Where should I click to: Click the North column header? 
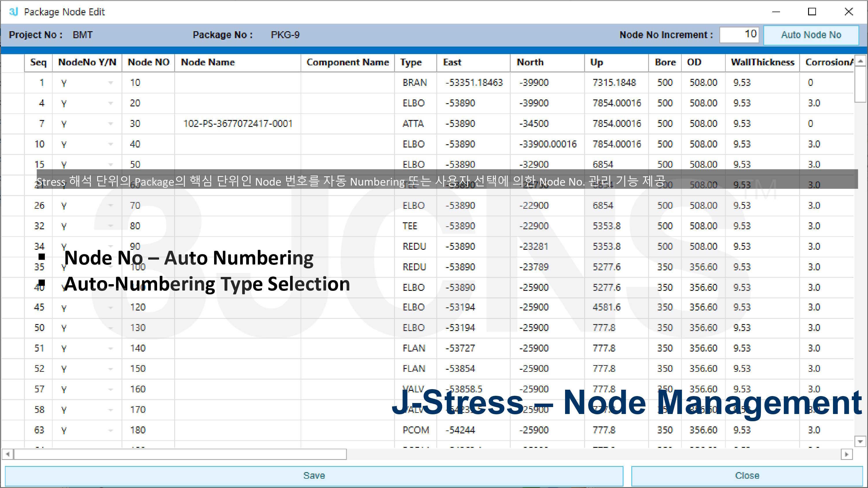tap(547, 63)
